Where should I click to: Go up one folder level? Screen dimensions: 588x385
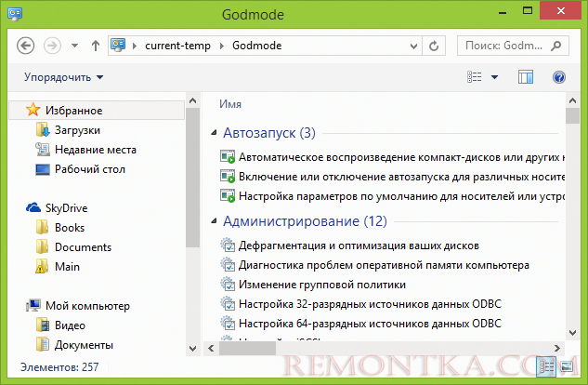point(96,46)
